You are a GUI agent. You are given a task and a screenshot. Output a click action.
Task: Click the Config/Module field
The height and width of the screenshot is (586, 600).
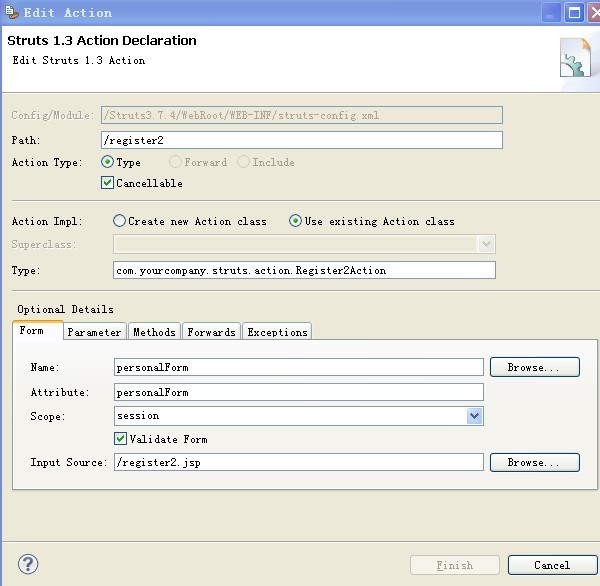[x=302, y=115]
